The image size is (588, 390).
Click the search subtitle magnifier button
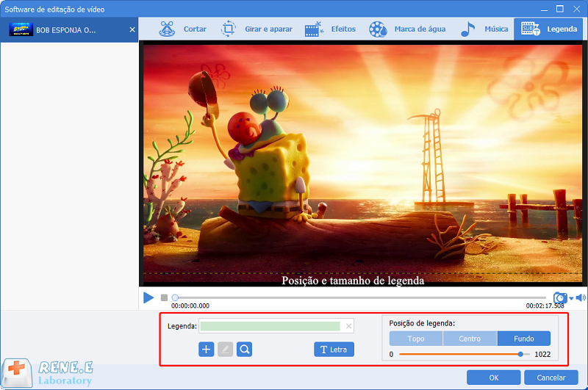(245, 350)
